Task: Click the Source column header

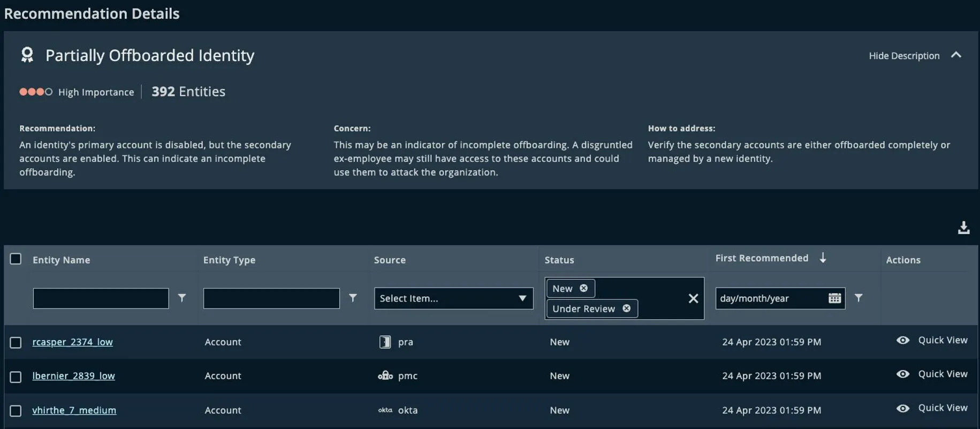Action: (390, 260)
